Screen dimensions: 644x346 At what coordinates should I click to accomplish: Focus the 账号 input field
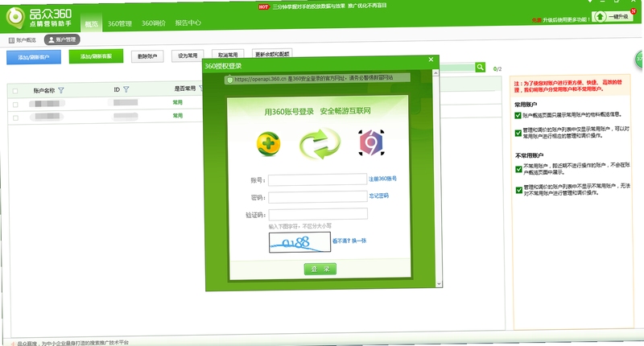317,179
